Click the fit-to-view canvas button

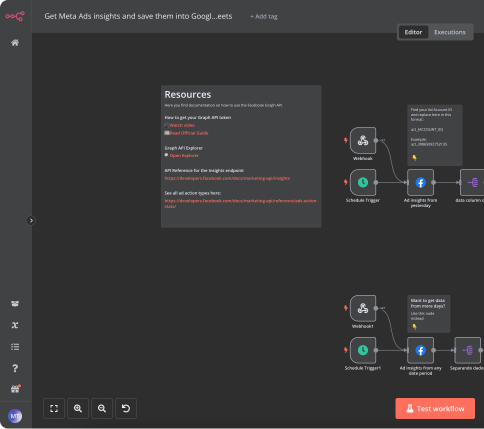54,408
